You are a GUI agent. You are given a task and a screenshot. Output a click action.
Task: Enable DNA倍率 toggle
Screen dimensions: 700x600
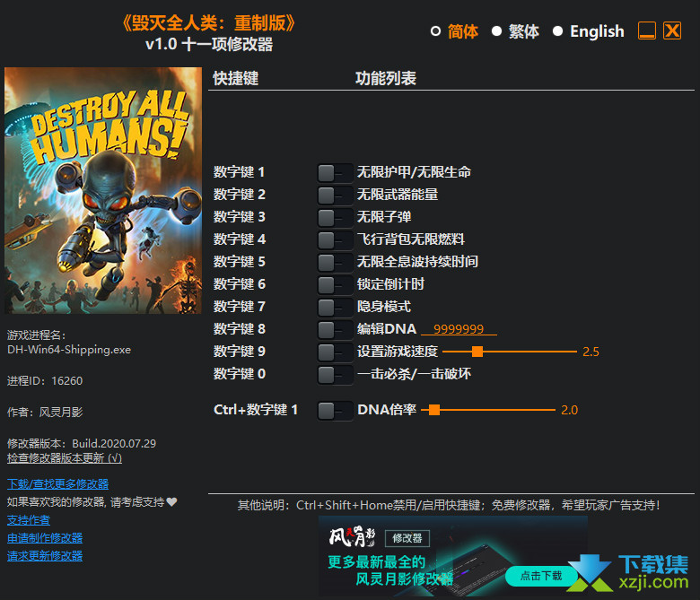tap(335, 411)
